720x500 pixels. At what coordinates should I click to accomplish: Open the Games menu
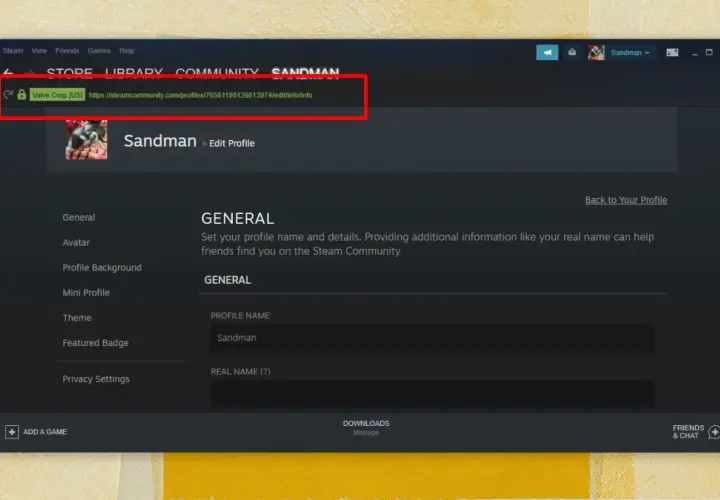(x=99, y=51)
